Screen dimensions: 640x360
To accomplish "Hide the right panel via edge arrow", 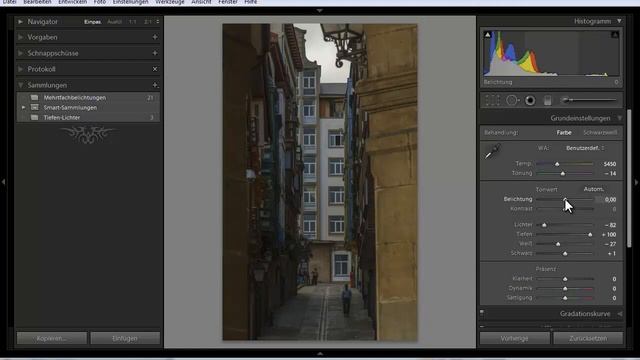I will tap(636, 182).
